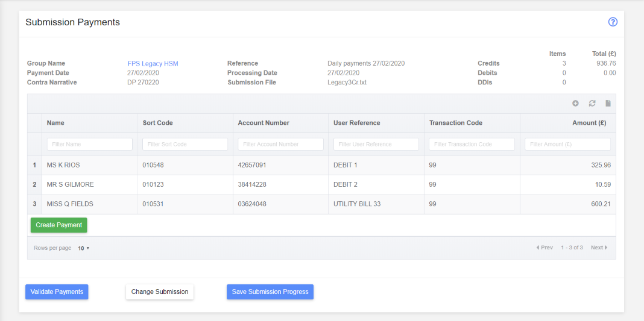Sort by Account Number column header
The height and width of the screenshot is (321, 644).
tap(280, 123)
